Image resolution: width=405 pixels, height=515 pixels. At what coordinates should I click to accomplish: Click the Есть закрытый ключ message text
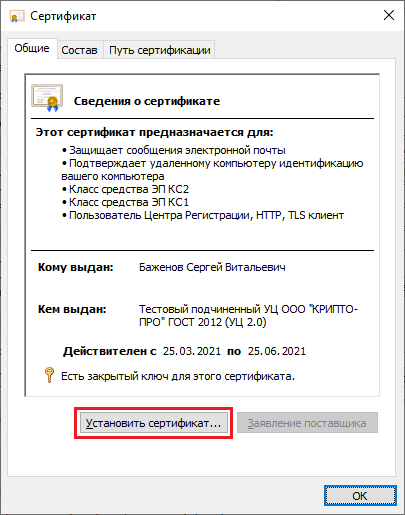tap(178, 376)
